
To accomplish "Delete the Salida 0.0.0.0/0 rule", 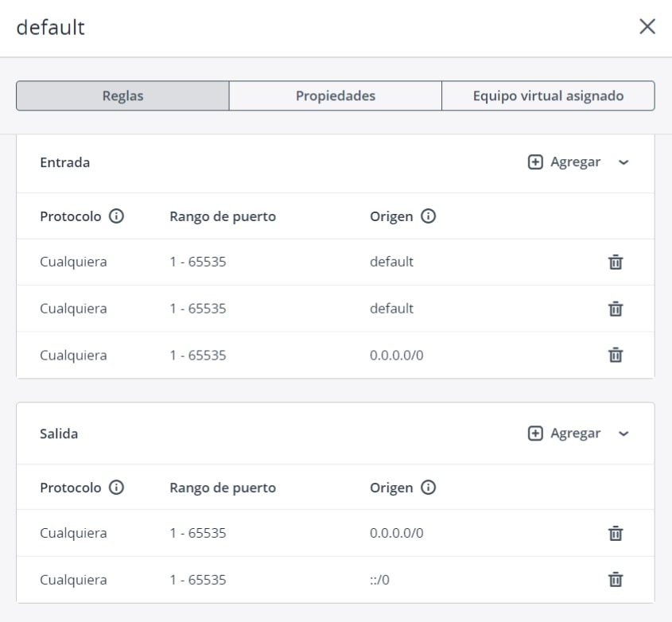I will (616, 533).
